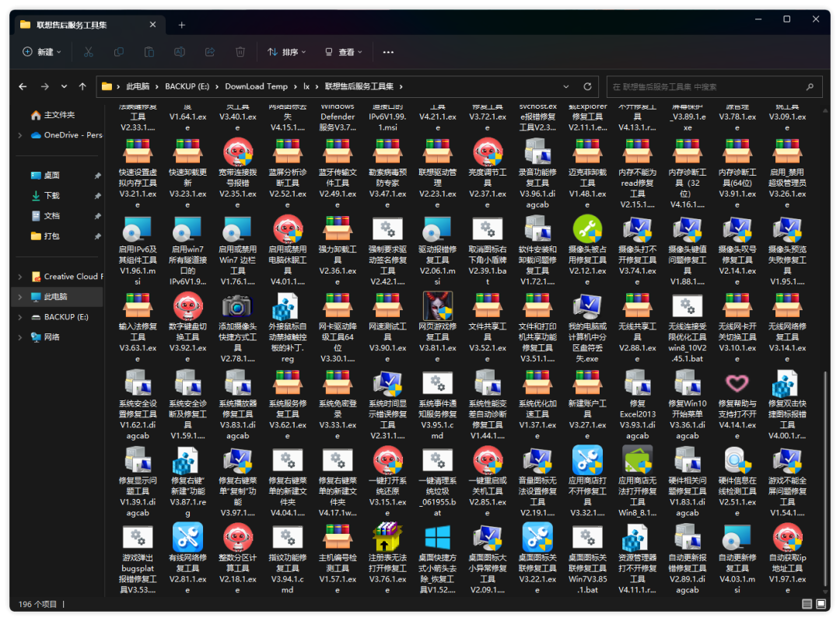The height and width of the screenshot is (621, 840).
Task: Close the 联想售后服务工具集 tab
Action: tap(152, 25)
